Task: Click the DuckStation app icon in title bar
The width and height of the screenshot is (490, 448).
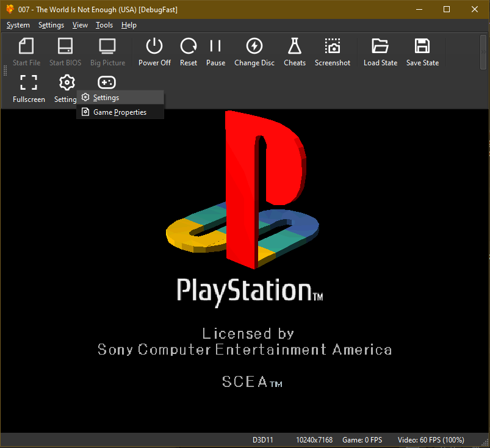Action: (x=10, y=9)
